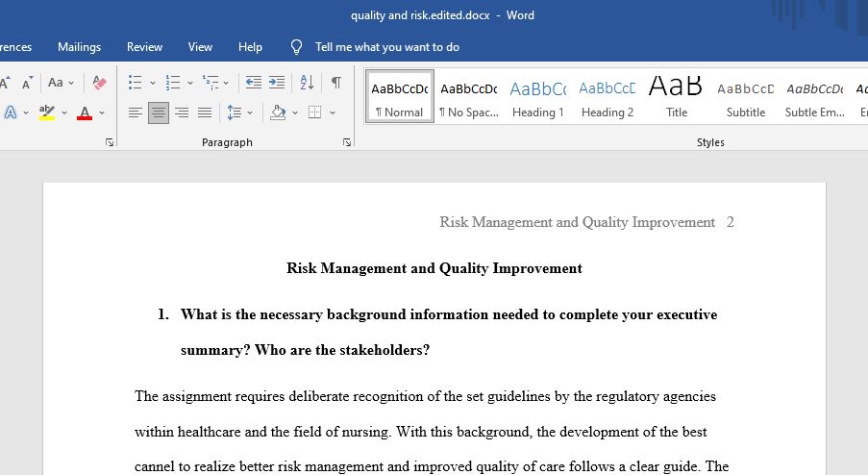This screenshot has width=868, height=475.
Task: Open the Font dialog launcher
Action: point(110,143)
